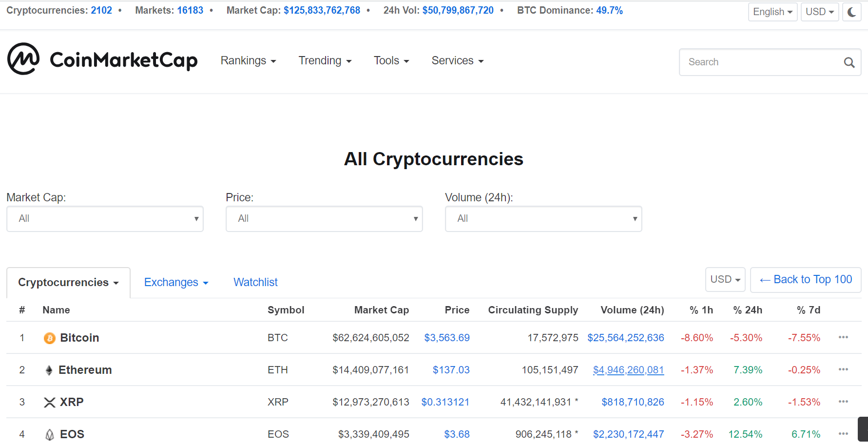Open the English language dropdown

click(772, 12)
